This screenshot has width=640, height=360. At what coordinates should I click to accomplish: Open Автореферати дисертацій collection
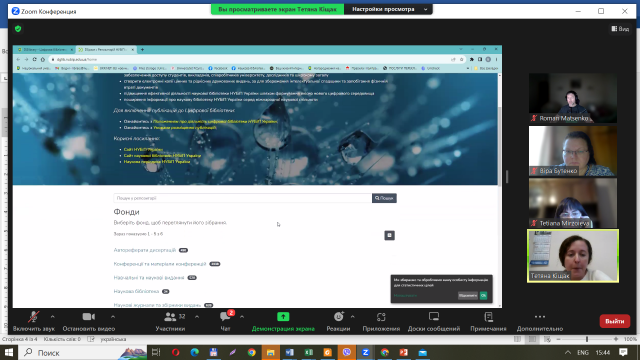[x=144, y=250]
